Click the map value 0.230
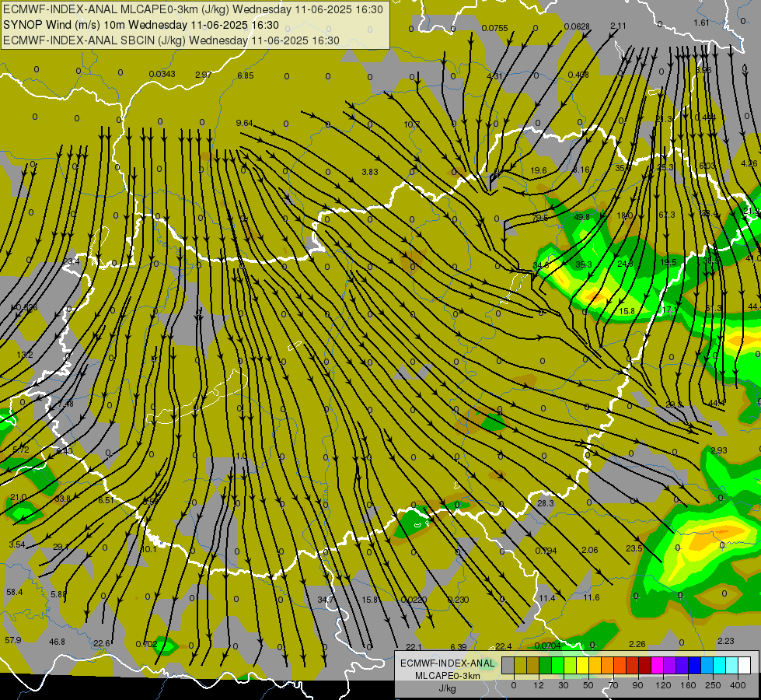761x700 pixels. point(458,600)
